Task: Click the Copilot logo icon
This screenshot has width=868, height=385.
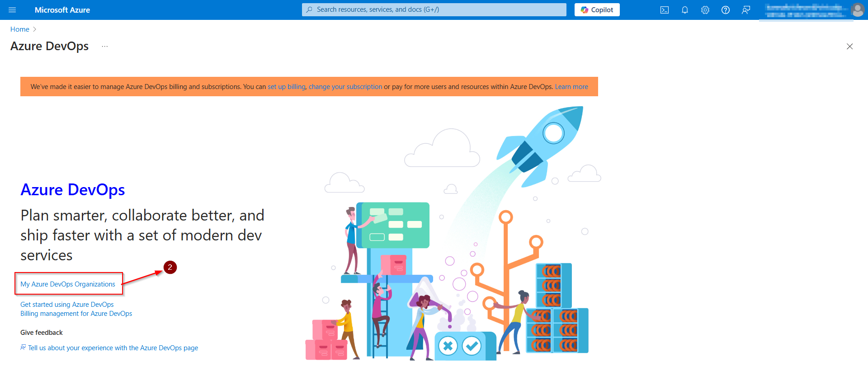Action: point(585,10)
